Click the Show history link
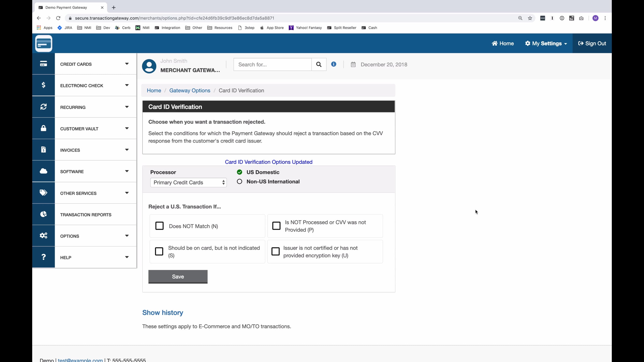644x362 pixels. pos(163,313)
